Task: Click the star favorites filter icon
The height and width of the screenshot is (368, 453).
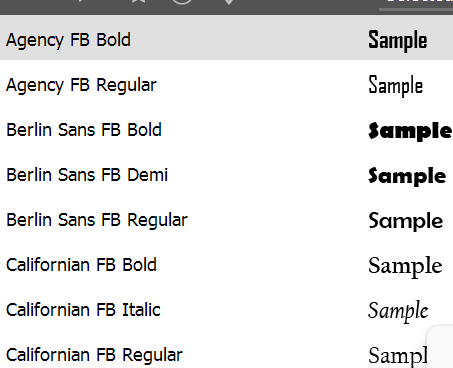Action: click(x=139, y=1)
